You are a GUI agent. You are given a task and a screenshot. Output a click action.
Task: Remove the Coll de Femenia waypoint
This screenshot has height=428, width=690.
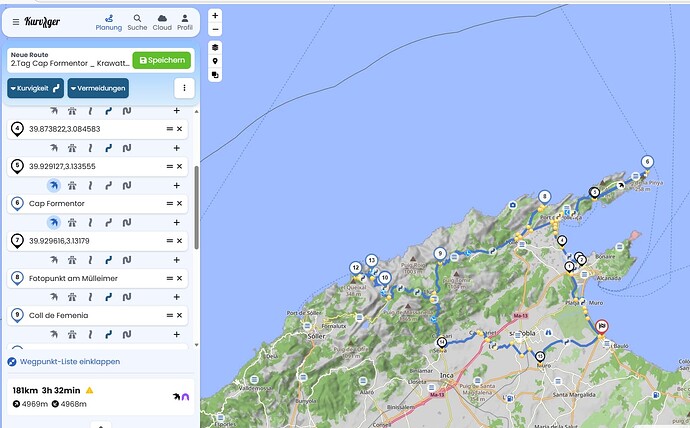[x=179, y=315]
